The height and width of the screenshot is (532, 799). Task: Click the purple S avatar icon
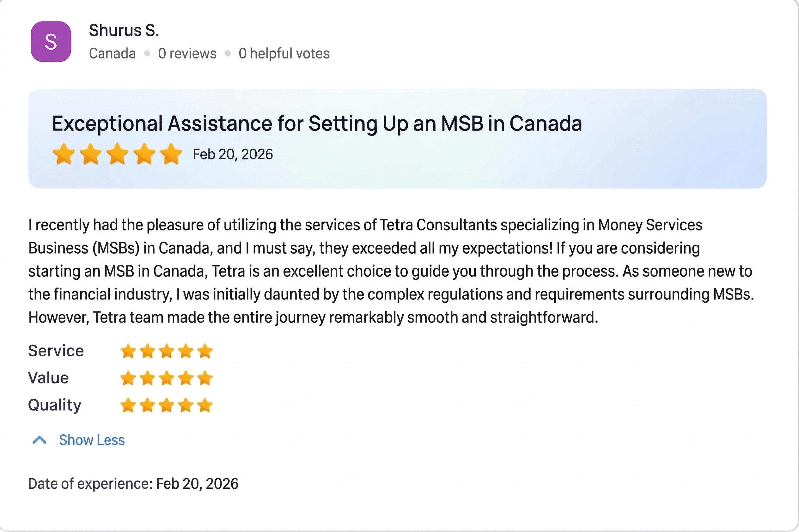coord(51,41)
